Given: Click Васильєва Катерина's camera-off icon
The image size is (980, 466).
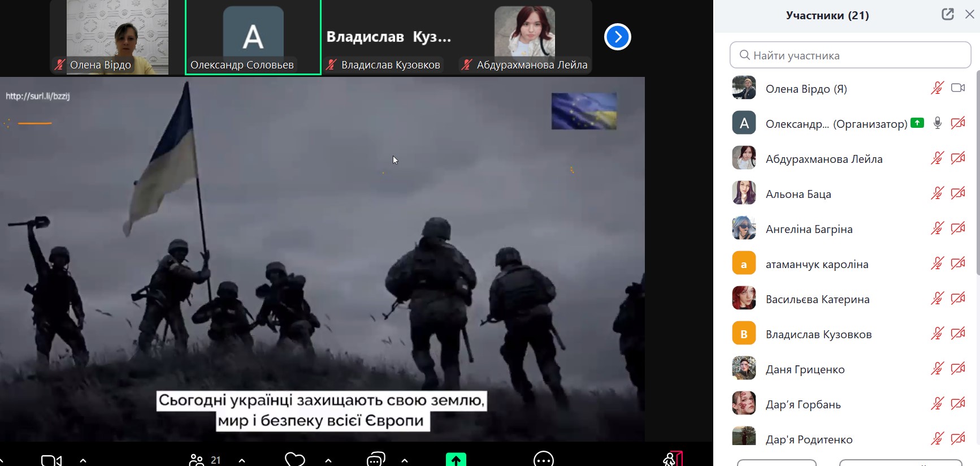Looking at the screenshot, I should (958, 298).
